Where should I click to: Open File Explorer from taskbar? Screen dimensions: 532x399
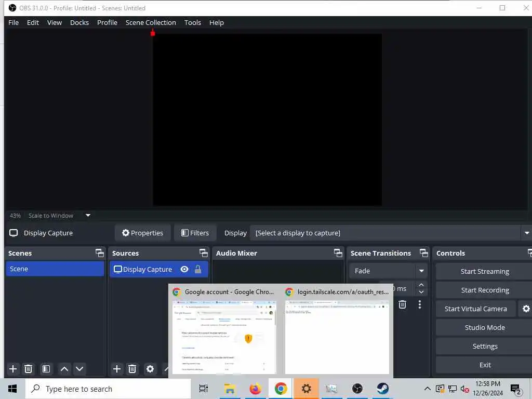click(230, 389)
